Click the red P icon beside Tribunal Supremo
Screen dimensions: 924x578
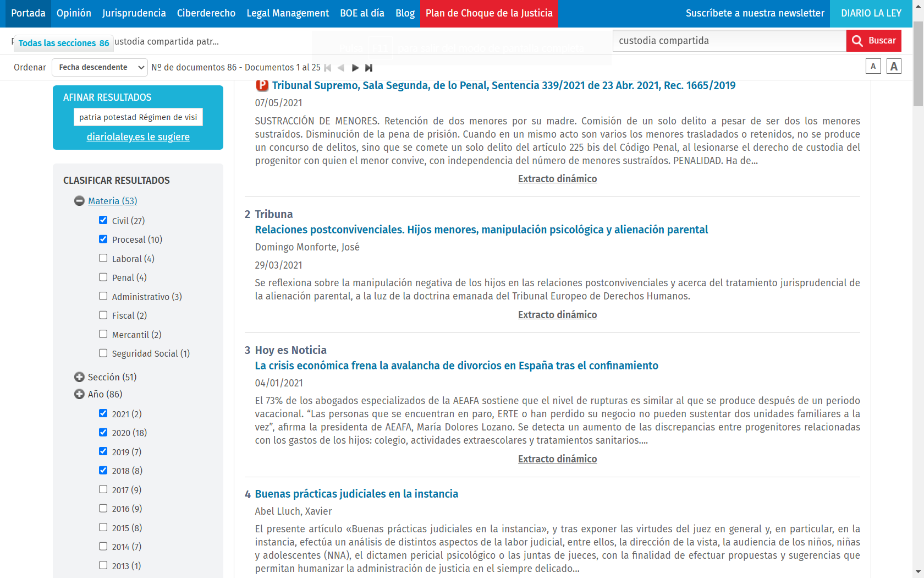click(x=262, y=85)
